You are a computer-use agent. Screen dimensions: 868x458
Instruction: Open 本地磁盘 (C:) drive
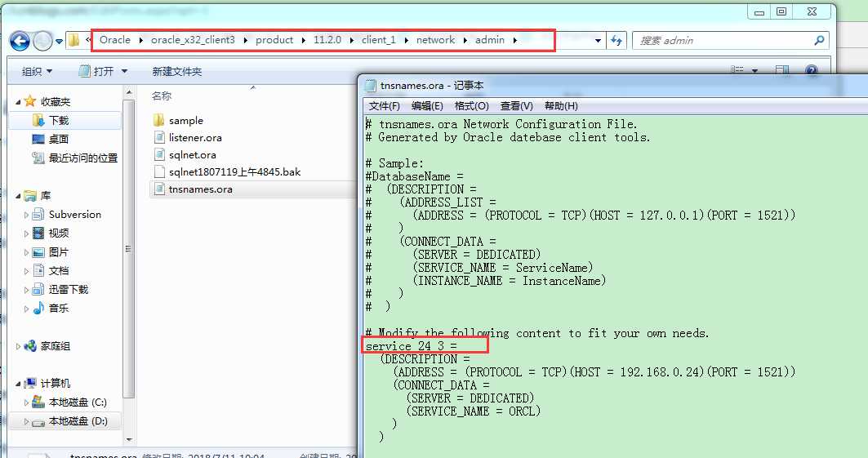tap(77, 402)
